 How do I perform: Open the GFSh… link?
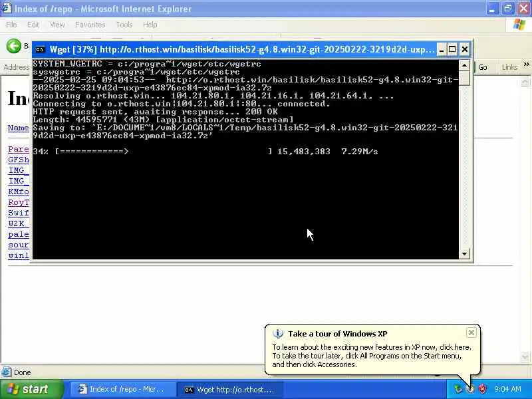coord(19,160)
